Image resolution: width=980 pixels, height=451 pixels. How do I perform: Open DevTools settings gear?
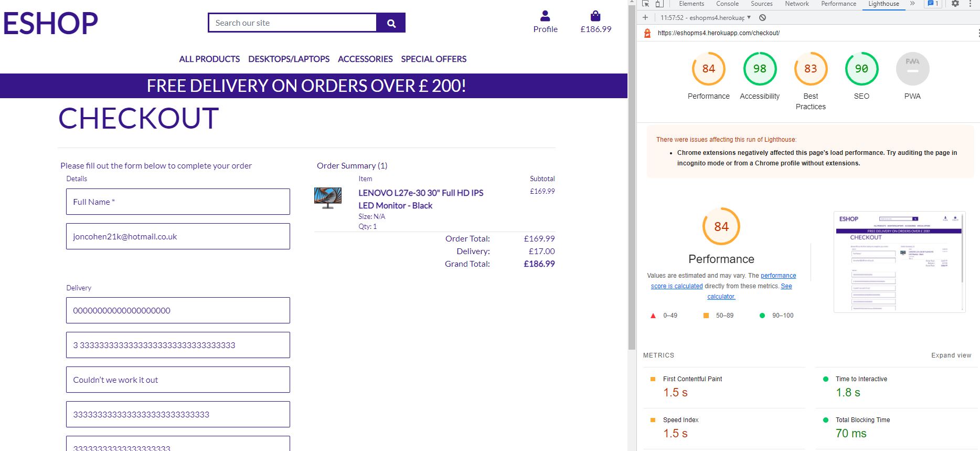point(955,4)
